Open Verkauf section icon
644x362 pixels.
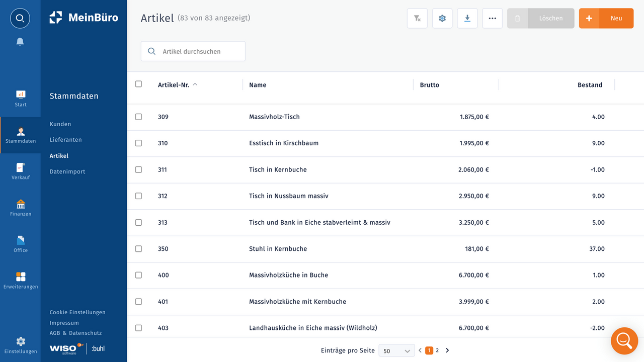(x=21, y=167)
